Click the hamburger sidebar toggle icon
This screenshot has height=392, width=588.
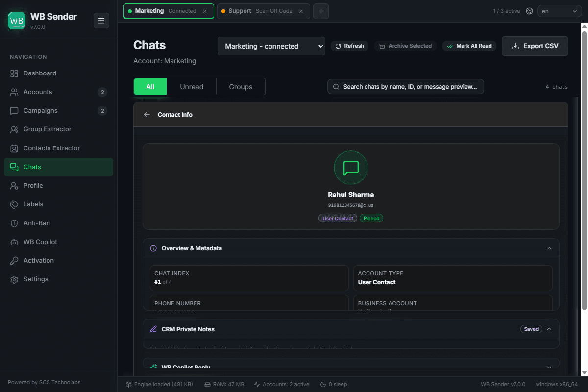pos(101,21)
